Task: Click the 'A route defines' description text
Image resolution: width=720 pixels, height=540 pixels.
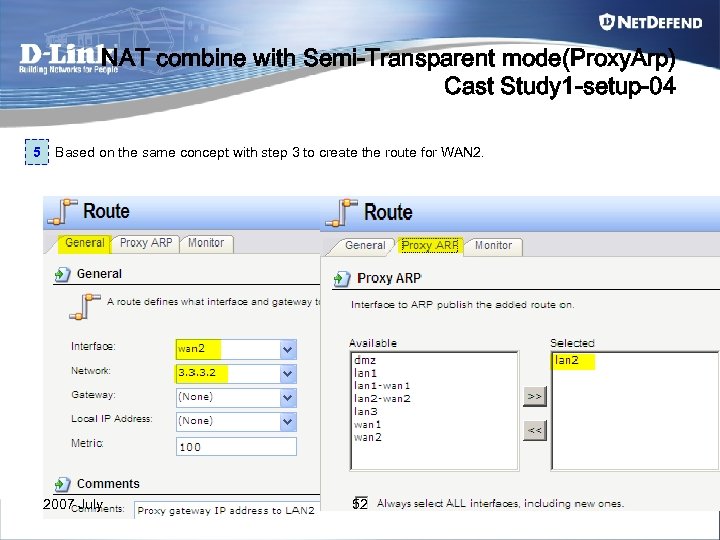Action: coord(214,302)
